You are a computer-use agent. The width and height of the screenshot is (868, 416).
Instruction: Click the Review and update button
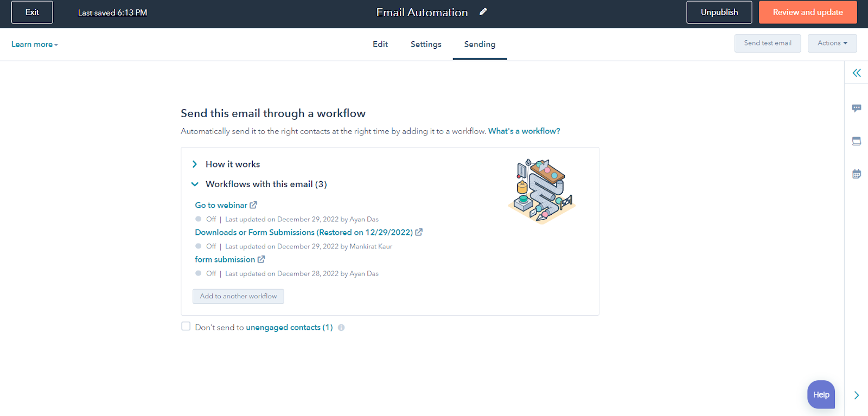tap(808, 11)
